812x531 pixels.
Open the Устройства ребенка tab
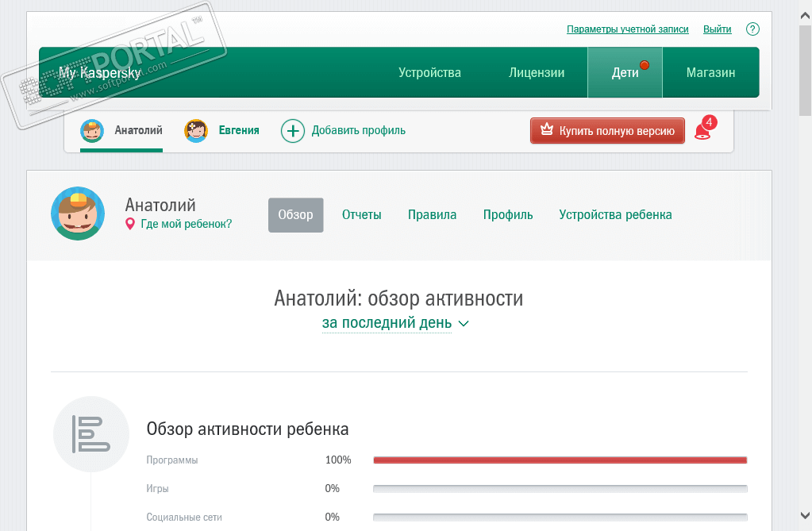click(615, 215)
